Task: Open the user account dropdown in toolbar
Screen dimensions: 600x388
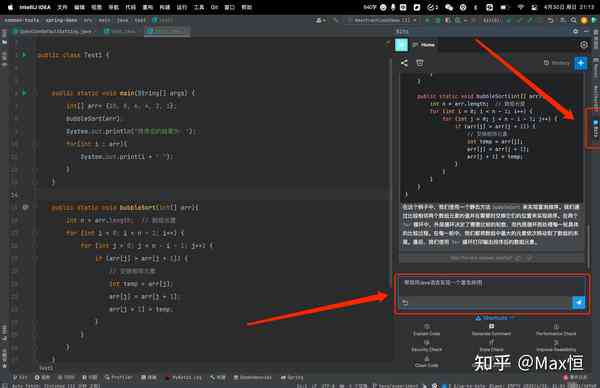Action: pyautogui.click(x=320, y=20)
